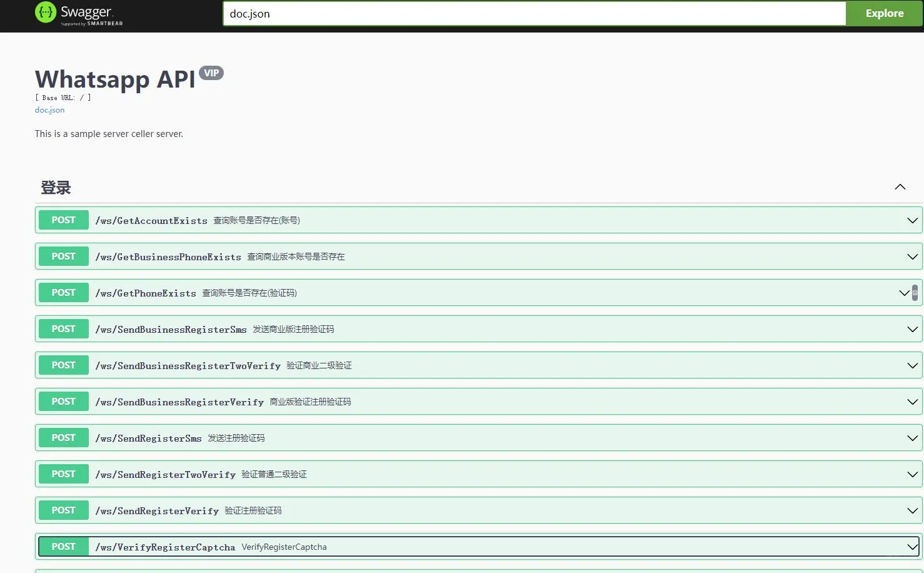Expand the /ws/GetAccountExists chevron
Screen dimensions: 924x573
coord(912,220)
